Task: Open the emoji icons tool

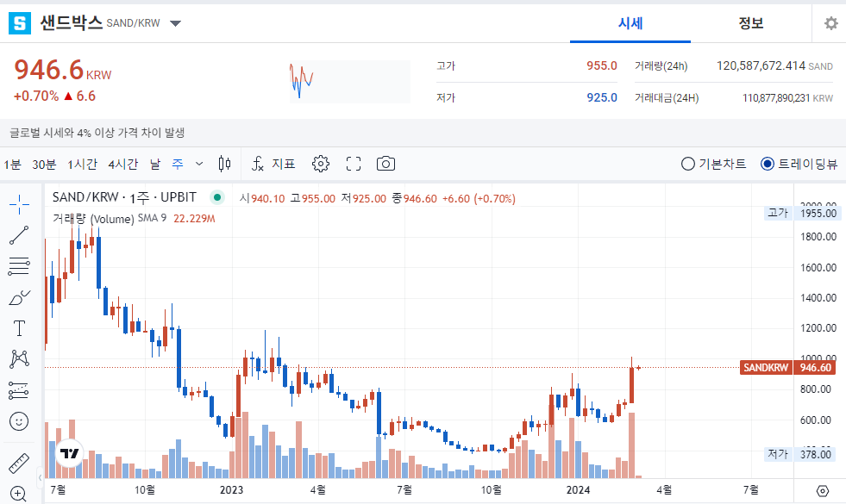Action: coord(20,421)
